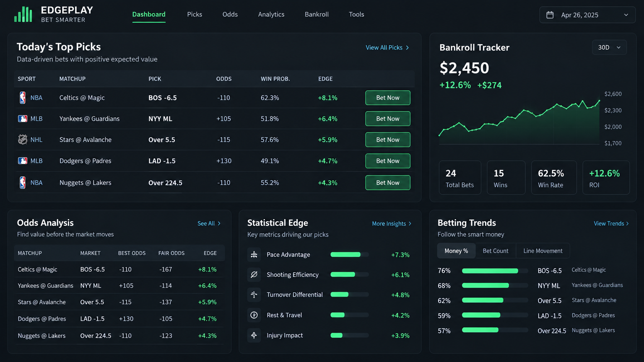Open the Picks nav item
Image resolution: width=644 pixels, height=362 pixels.
click(195, 14)
